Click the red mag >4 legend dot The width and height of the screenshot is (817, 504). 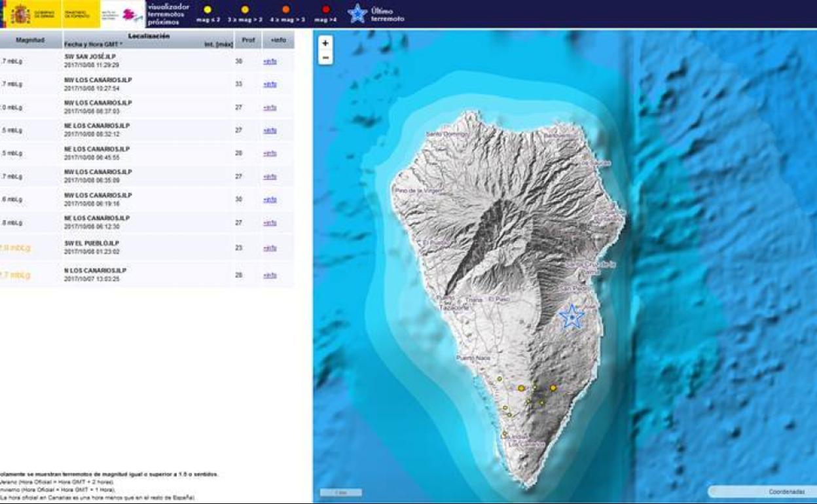tap(326, 10)
